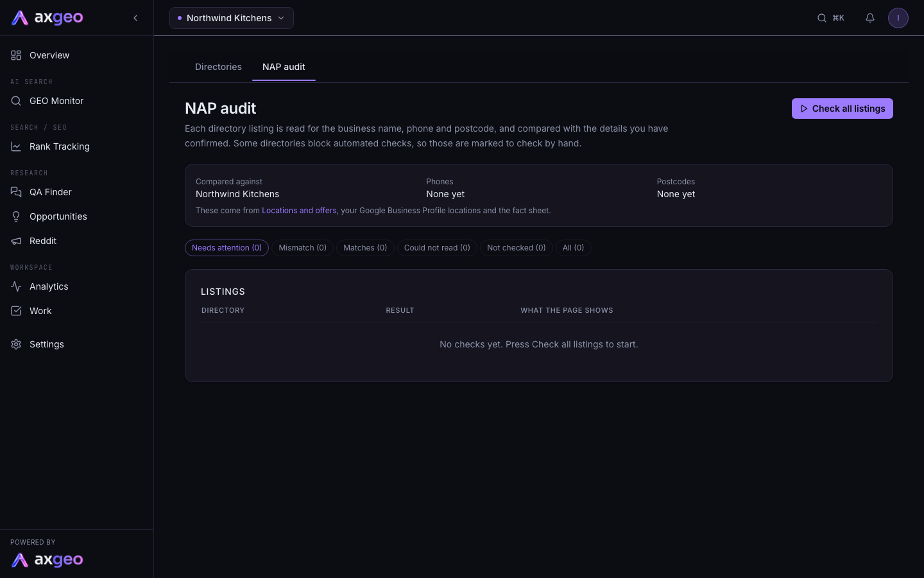The image size is (924, 578).
Task: Click the WHAT THE PAGE SHOWS column header
Action: click(x=567, y=310)
